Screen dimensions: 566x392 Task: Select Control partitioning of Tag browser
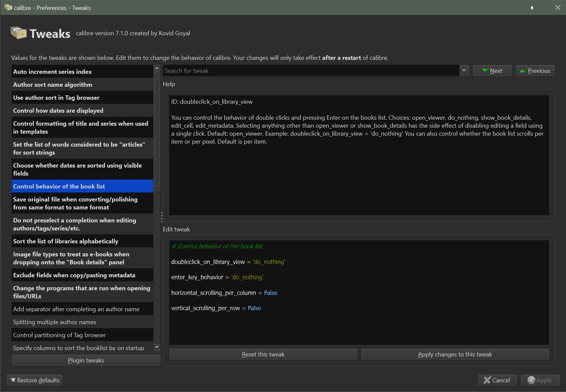click(x=82, y=335)
